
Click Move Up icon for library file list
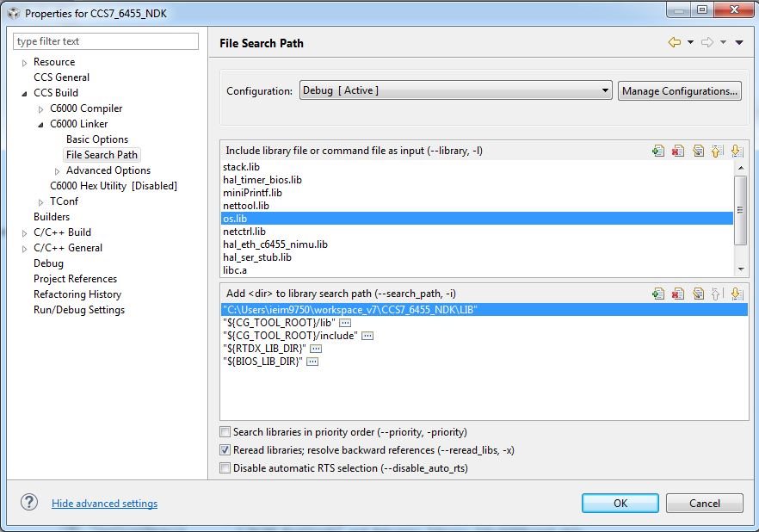pyautogui.click(x=716, y=151)
